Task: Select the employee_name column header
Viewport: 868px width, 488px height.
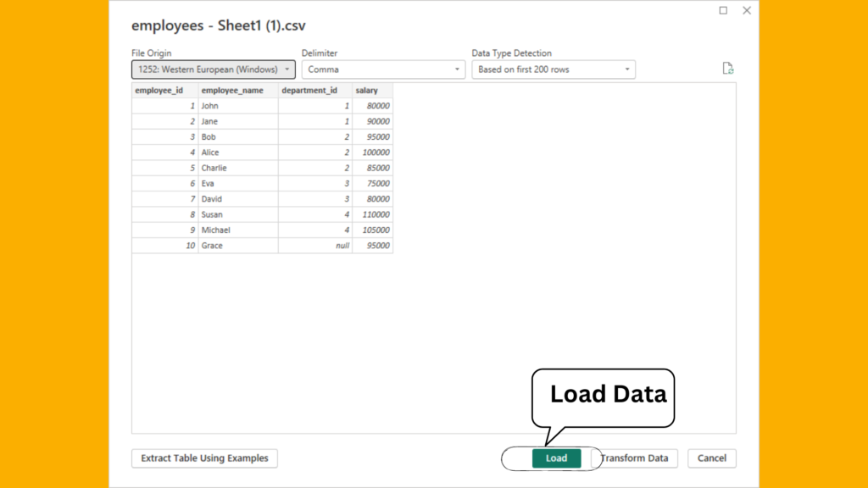Action: click(238, 90)
